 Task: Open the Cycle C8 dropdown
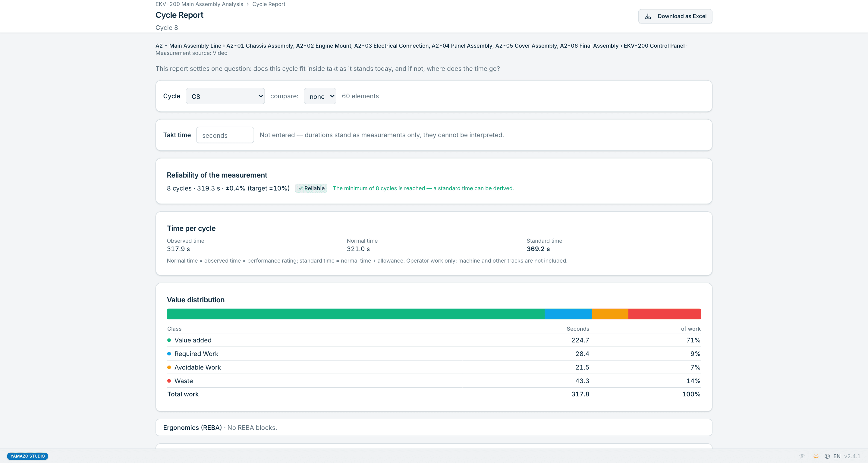pyautogui.click(x=225, y=96)
